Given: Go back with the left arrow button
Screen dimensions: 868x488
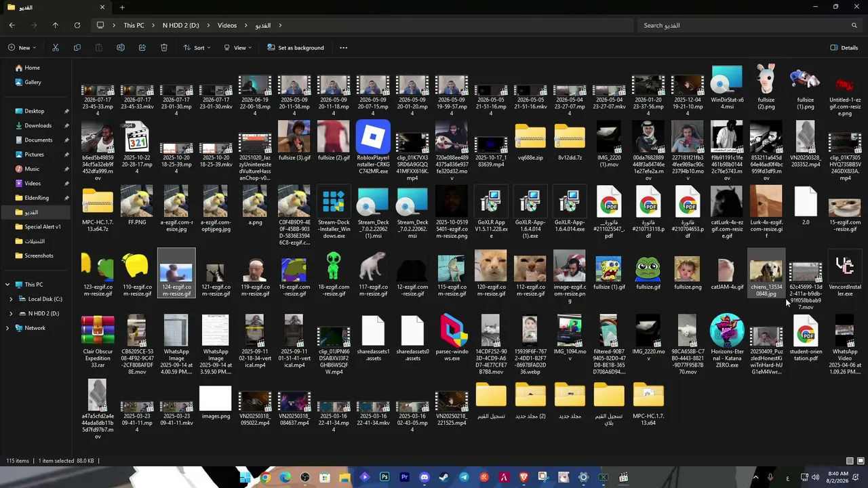Looking at the screenshot, I should tap(12, 25).
